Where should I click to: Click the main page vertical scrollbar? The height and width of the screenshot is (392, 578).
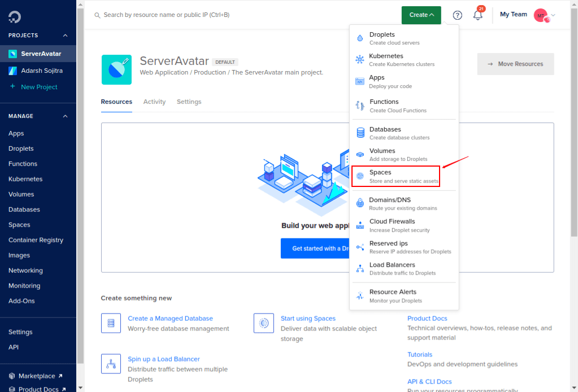click(x=574, y=121)
